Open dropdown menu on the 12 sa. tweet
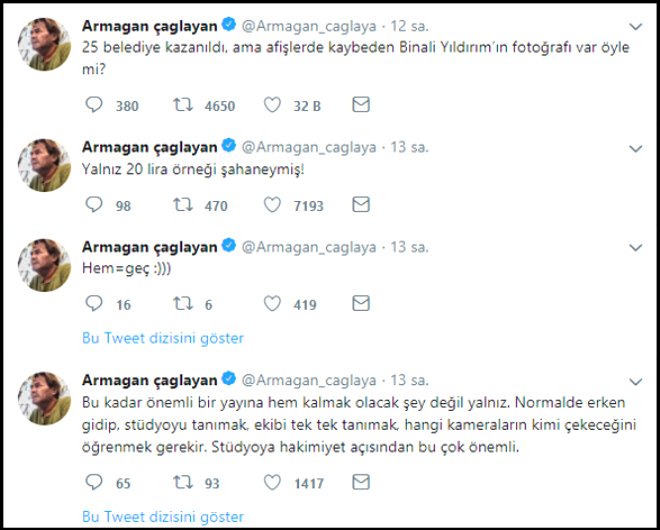This screenshot has width=660, height=530. [x=635, y=27]
